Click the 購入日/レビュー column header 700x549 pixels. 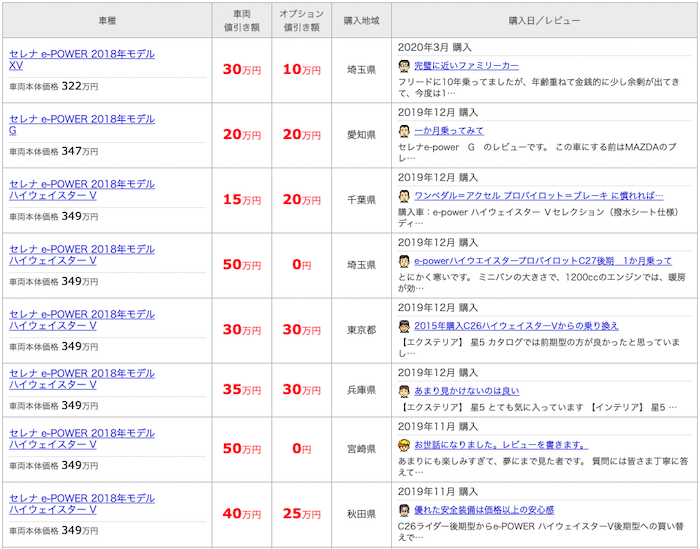pyautogui.click(x=544, y=21)
